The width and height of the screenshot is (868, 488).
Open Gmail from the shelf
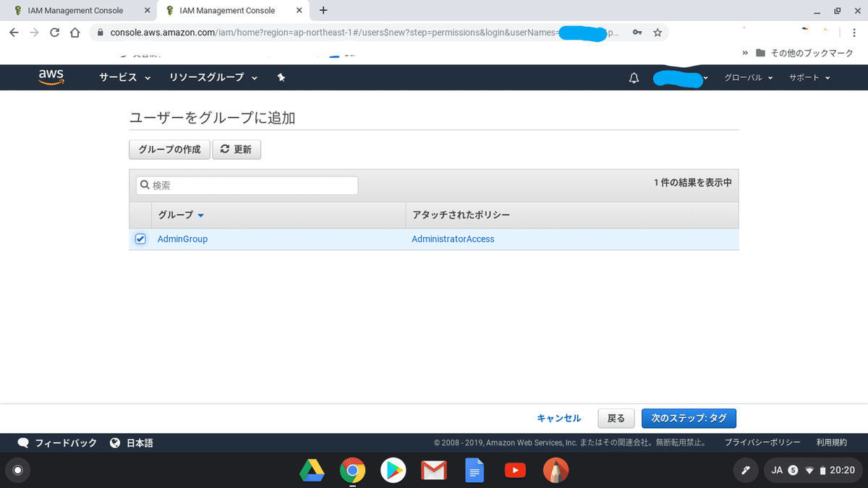coord(434,470)
